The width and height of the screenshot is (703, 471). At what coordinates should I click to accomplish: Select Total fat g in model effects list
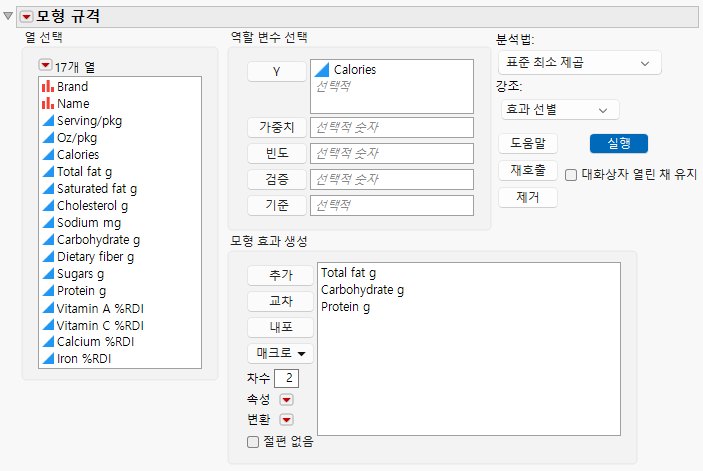[348, 273]
